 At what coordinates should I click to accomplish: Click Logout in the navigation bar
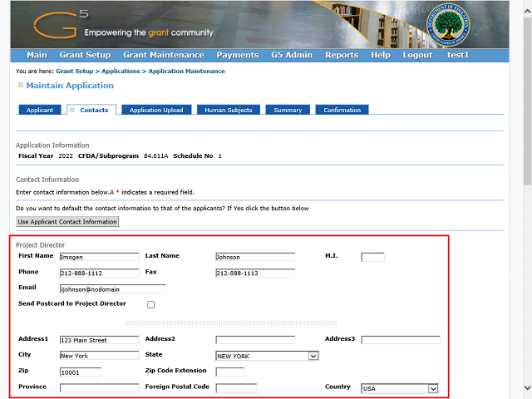click(417, 55)
